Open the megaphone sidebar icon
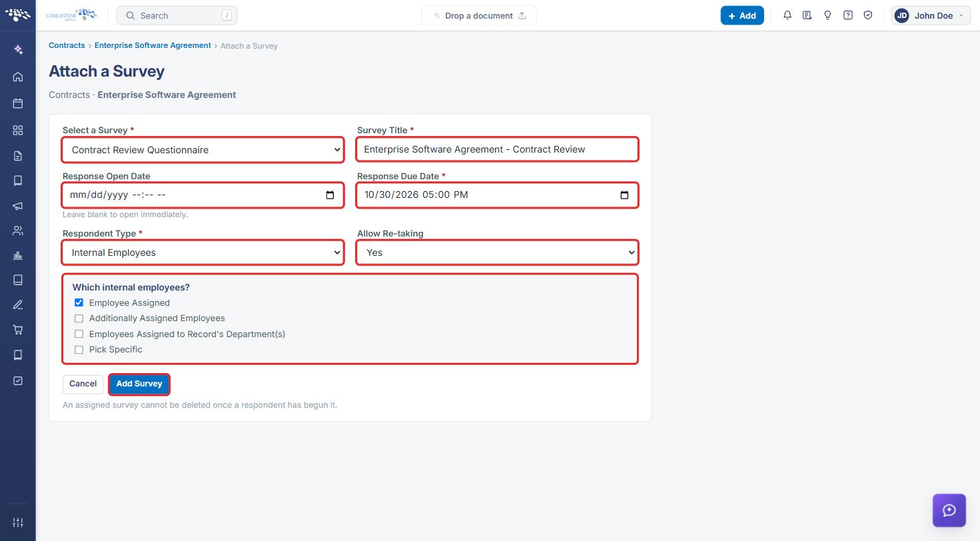This screenshot has width=980, height=541. tap(18, 206)
